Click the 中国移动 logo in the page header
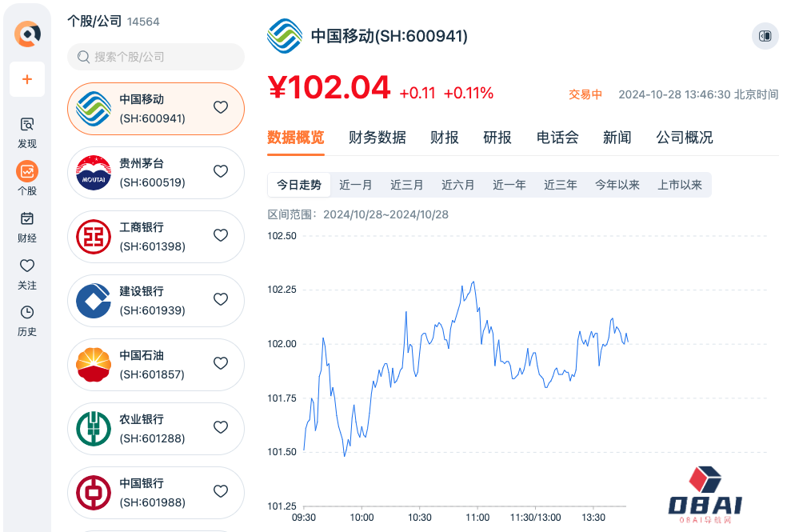 pos(285,36)
